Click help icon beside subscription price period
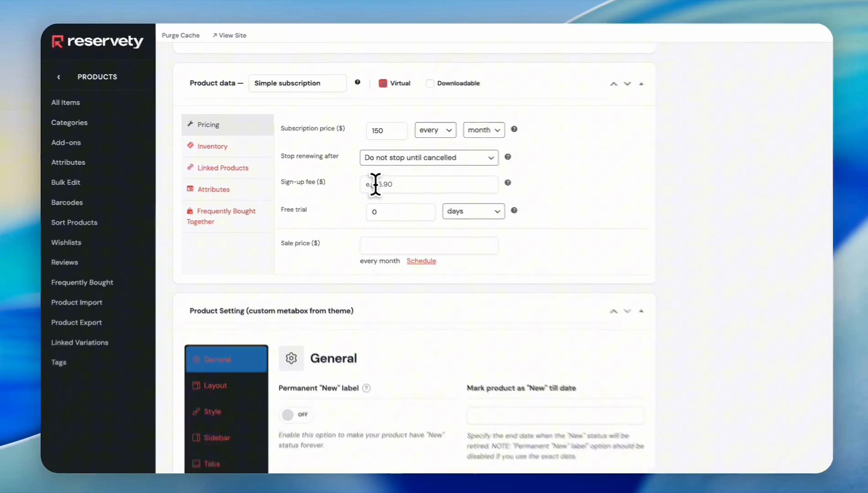 514,130
